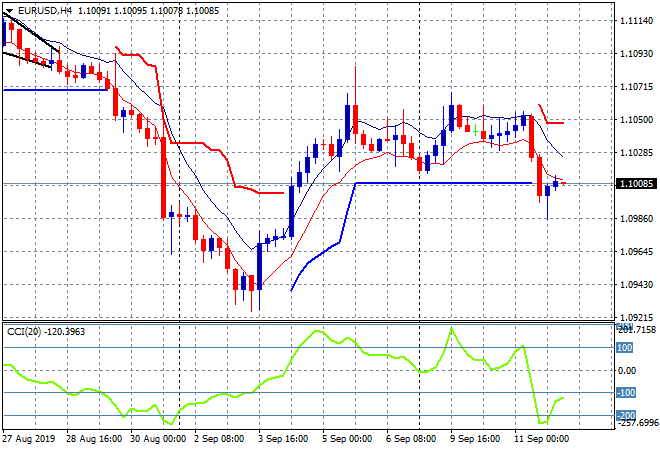Screen dimensions: 660x450
Task: Select the current price tag 1.10085
Action: (636, 184)
